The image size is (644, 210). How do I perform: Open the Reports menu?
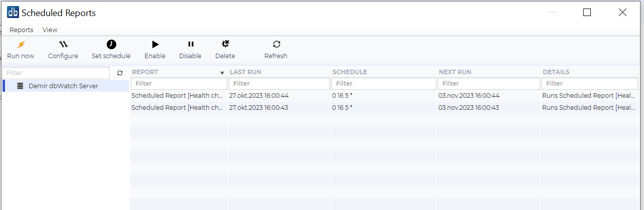click(22, 30)
